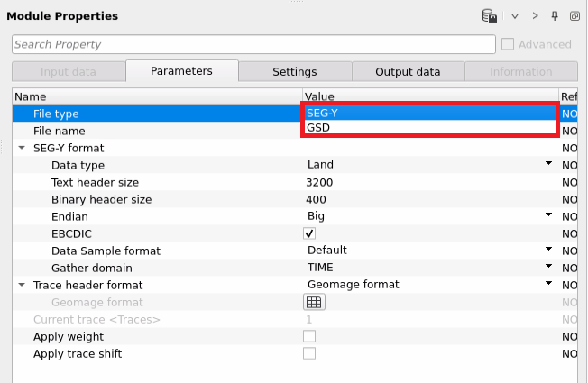The image size is (588, 383).
Task: Click the down chevron icon in panel header
Action: click(515, 15)
